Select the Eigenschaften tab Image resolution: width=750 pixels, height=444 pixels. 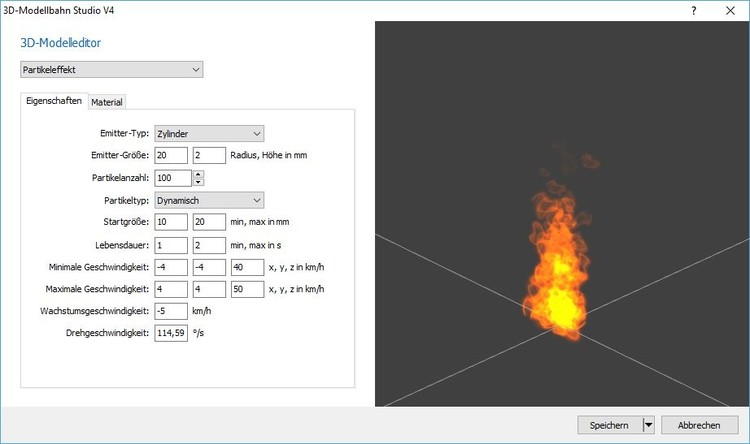(53, 101)
